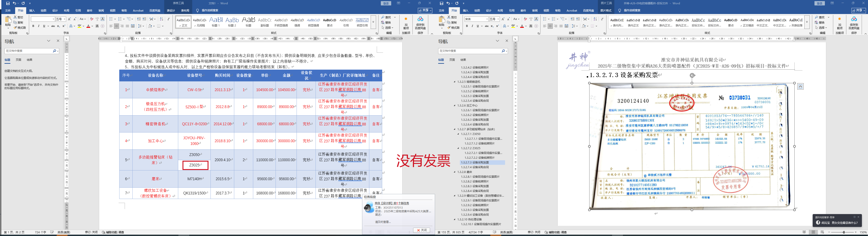Open the 选择 dropdown in the 投标文件 window
The image size is (868, 236).
(821, 28)
